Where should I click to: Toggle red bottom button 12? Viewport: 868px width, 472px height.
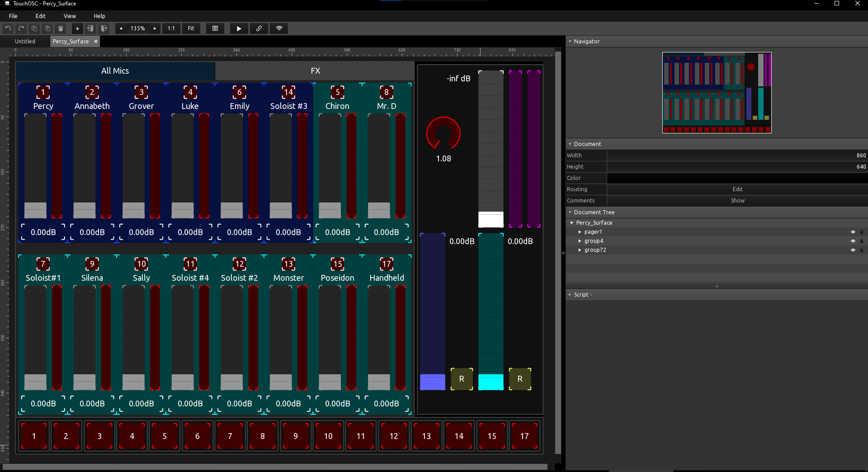pyautogui.click(x=394, y=436)
